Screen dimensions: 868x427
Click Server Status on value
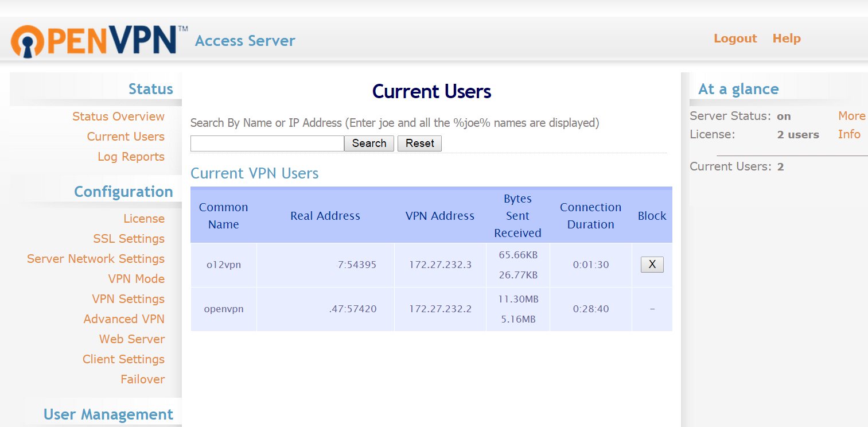784,117
